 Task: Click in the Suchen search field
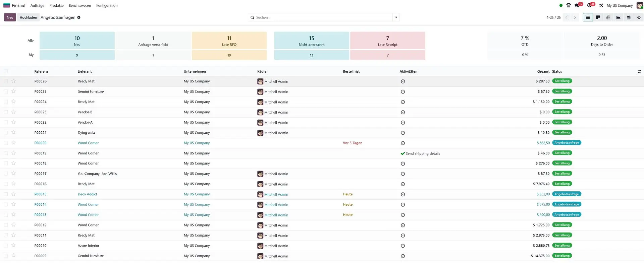[322, 17]
